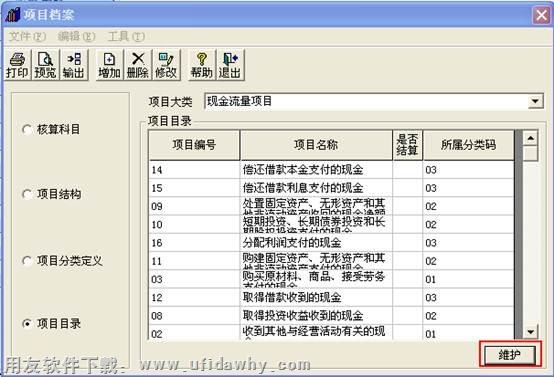554x377 pixels.
Task: Select the 项目结构 radio button
Action: (27, 194)
